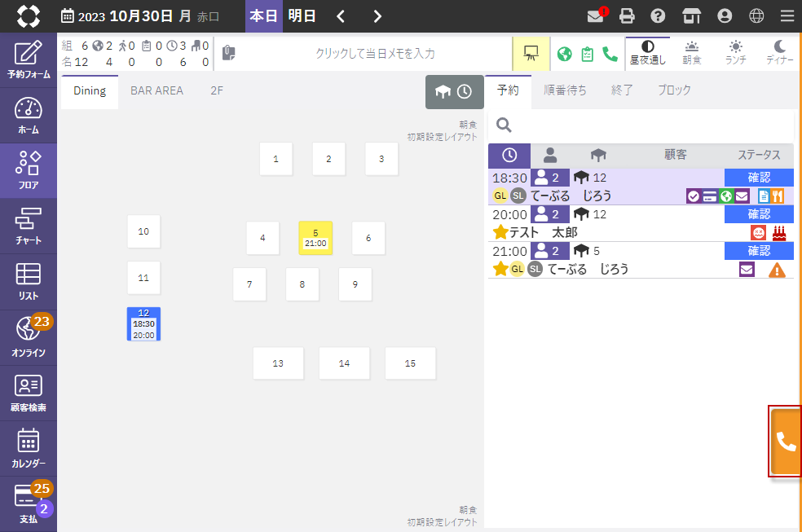Click the daily memo input field
The height and width of the screenshot is (532, 802).
(x=375, y=54)
